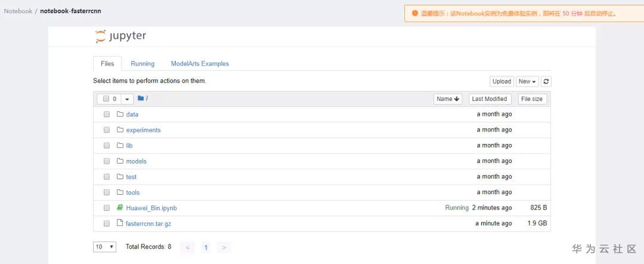Image resolution: width=644 pixels, height=264 pixels.
Task: Open the tools folder
Action: [x=132, y=192]
